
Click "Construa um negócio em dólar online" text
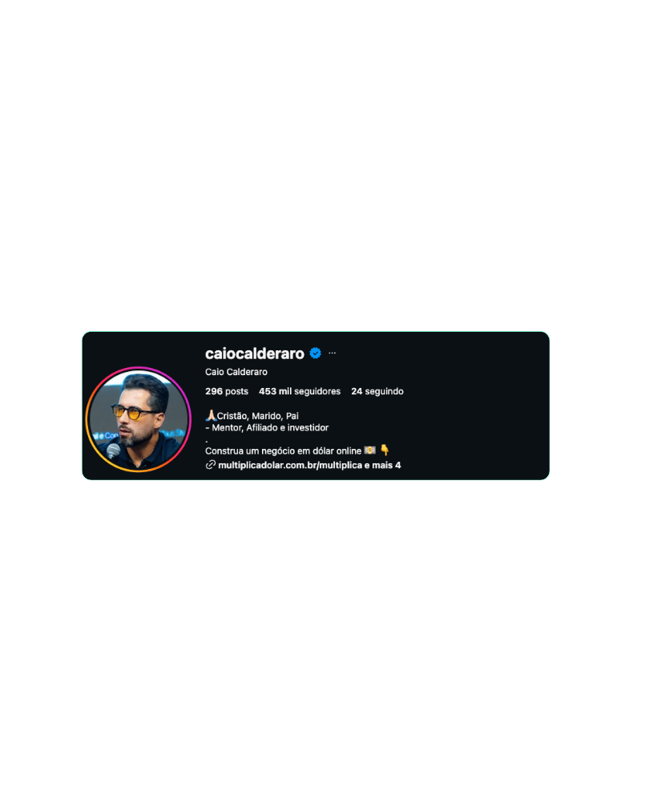[283, 451]
